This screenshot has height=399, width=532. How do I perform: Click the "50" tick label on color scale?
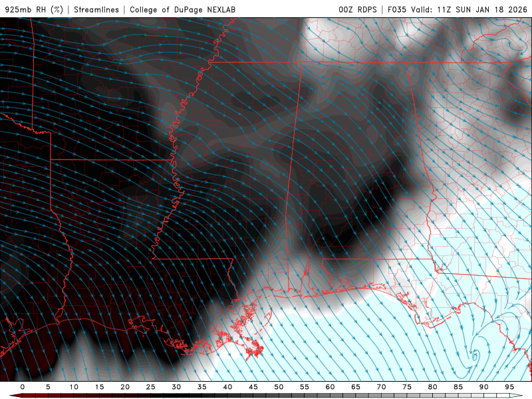pos(279,387)
